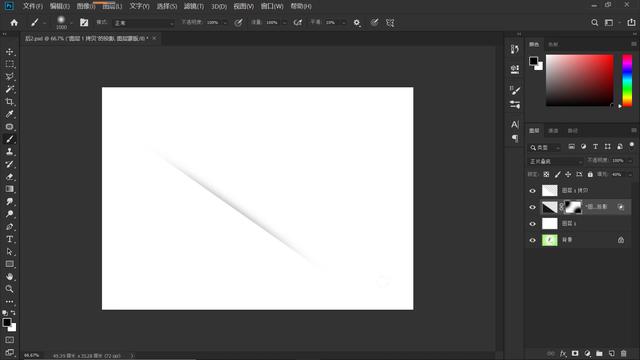Select the Zoom tool
This screenshot has height=360, width=640.
coord(9,289)
